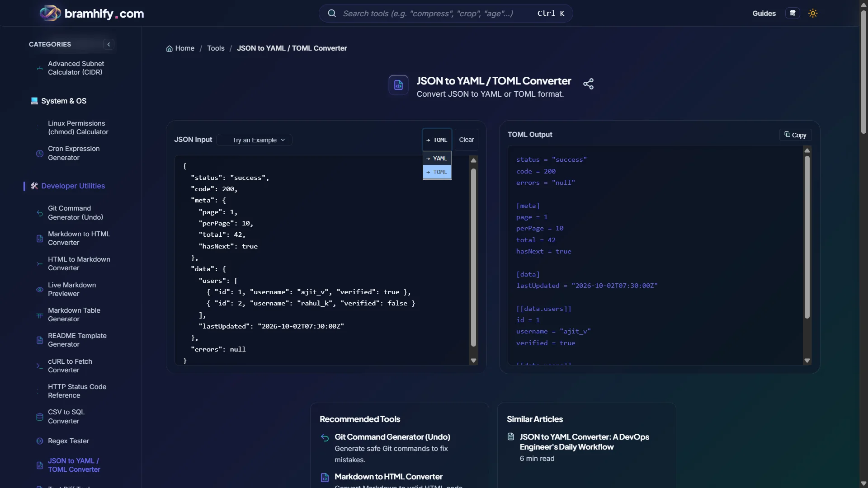The width and height of the screenshot is (868, 488).
Task: Click the Markdown Table Generator table icon
Action: [x=40, y=315]
